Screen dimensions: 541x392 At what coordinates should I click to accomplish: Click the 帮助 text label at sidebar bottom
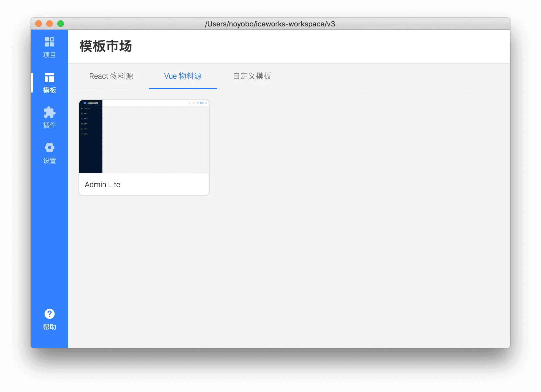tap(50, 327)
